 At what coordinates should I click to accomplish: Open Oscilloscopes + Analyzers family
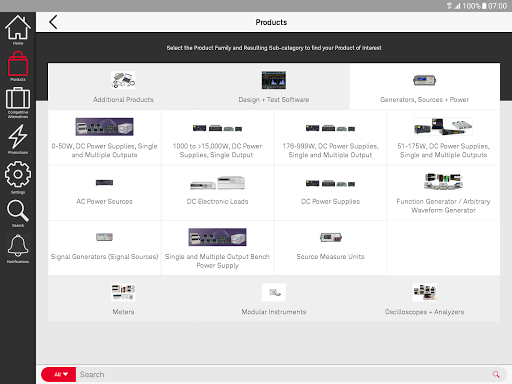pyautogui.click(x=425, y=299)
